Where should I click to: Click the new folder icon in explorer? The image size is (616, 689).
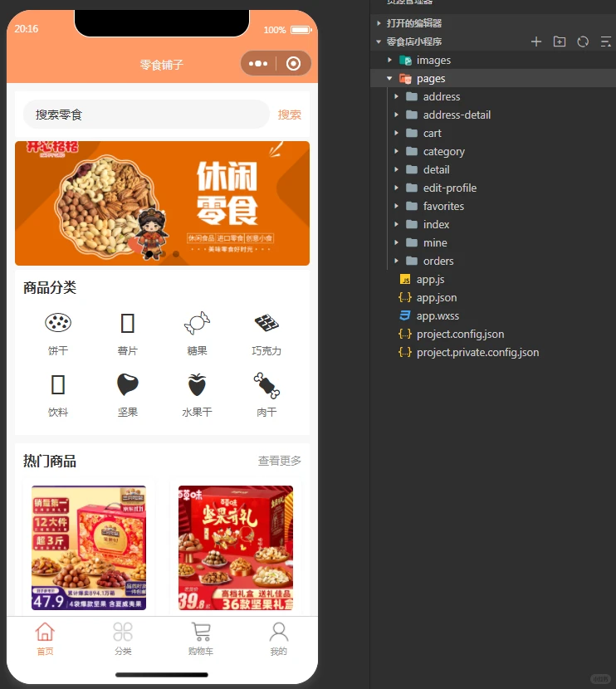[x=560, y=42]
